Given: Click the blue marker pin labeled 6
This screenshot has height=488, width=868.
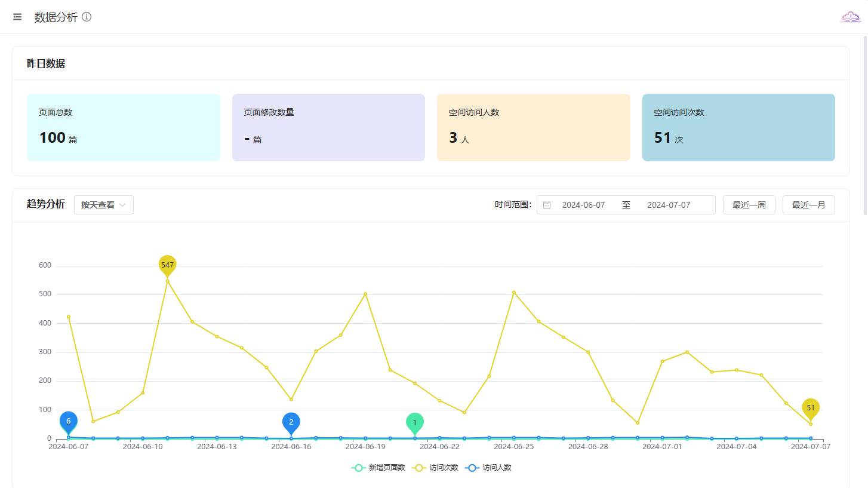Looking at the screenshot, I should [x=69, y=422].
